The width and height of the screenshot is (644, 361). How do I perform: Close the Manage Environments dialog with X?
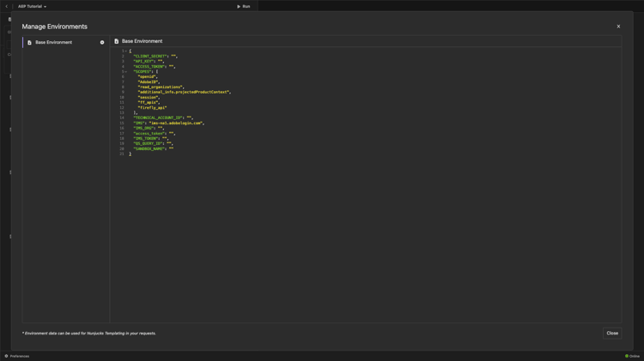(x=618, y=27)
